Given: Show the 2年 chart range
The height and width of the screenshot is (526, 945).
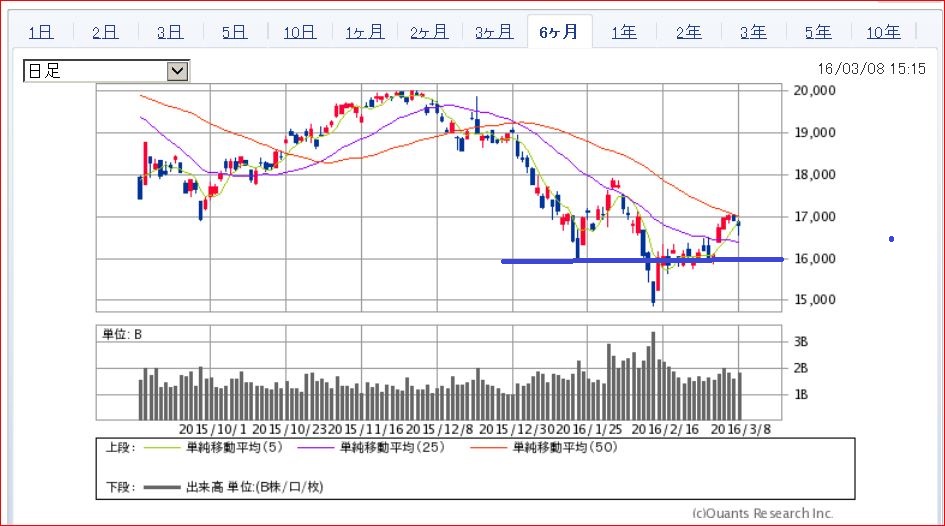Looking at the screenshot, I should coord(689,32).
